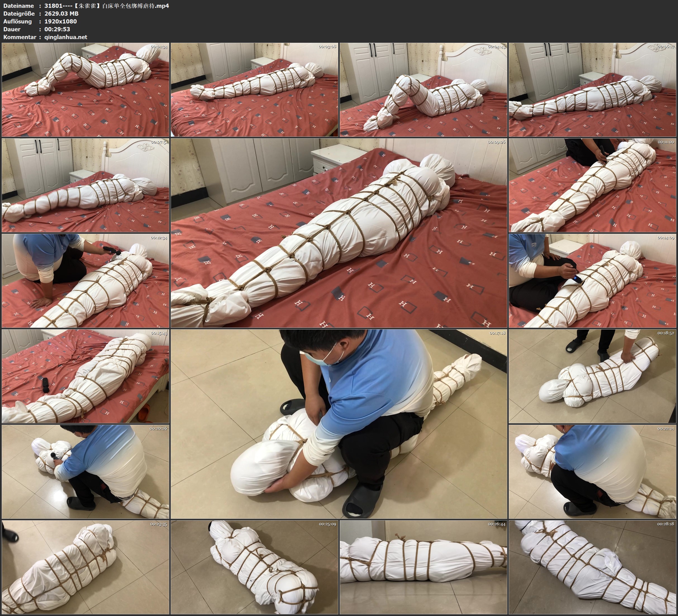Open the frame at timestamp 00:04:43
Image resolution: width=678 pixels, height=616 pixels.
tap(424, 89)
